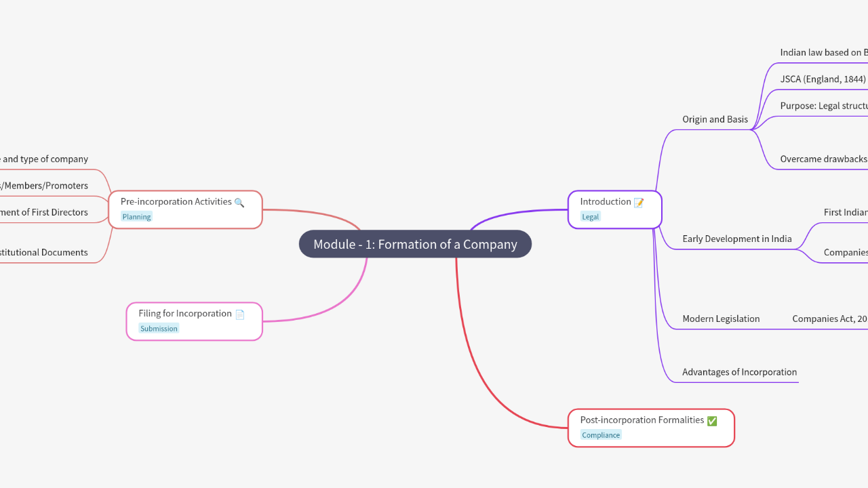Click the green checkmark on Post-incorporation Formalities
The height and width of the screenshot is (488, 868).
click(x=712, y=421)
